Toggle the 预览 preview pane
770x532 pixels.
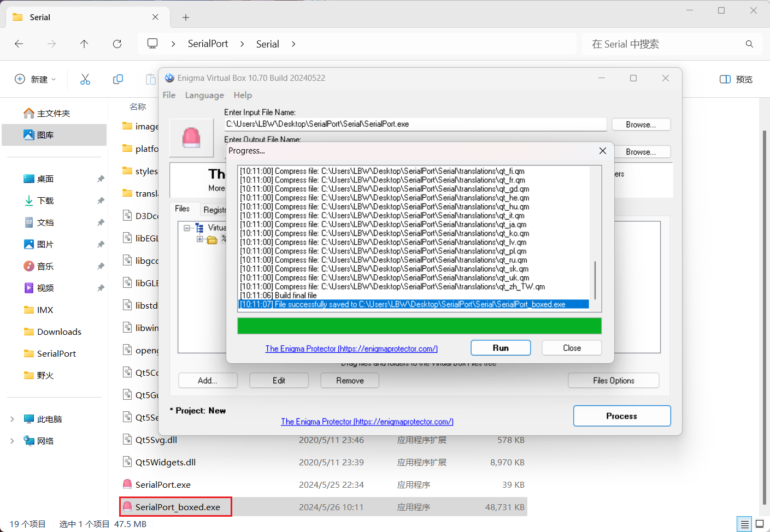[x=736, y=79]
